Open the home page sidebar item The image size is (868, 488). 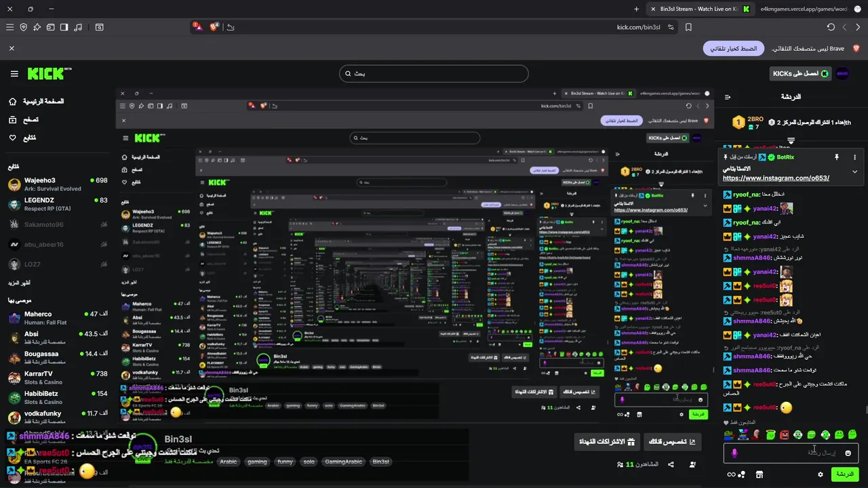tap(36, 101)
